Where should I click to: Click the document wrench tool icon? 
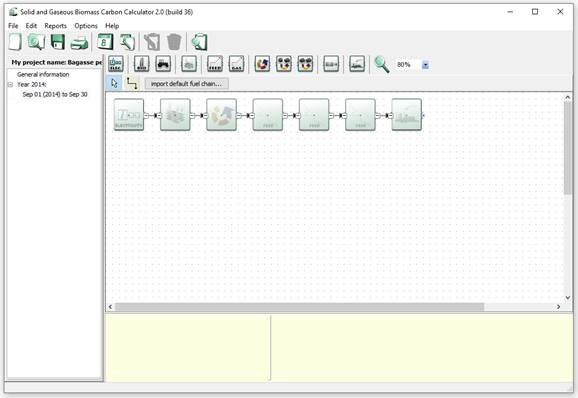[127, 42]
